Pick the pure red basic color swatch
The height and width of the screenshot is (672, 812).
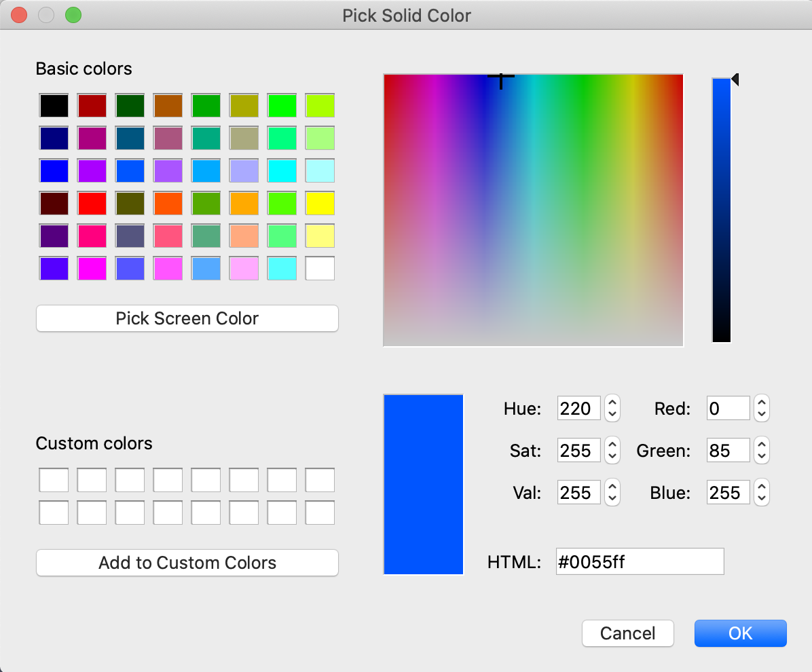point(92,204)
